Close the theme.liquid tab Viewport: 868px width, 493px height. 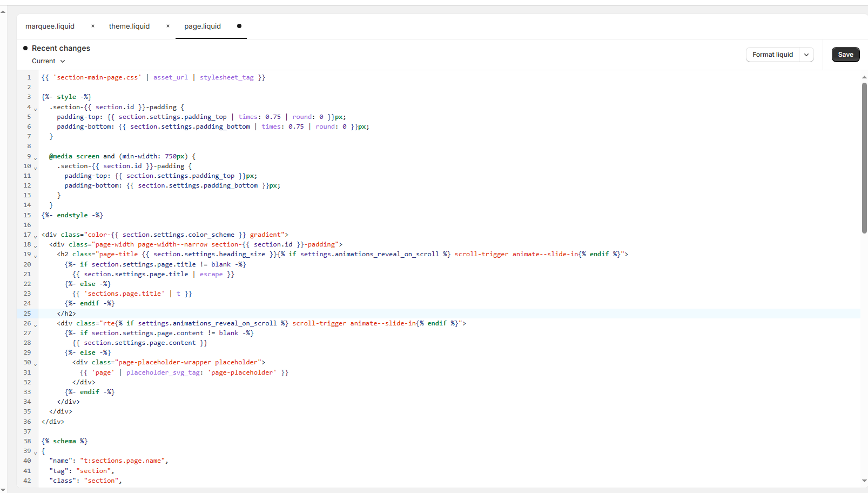click(x=168, y=26)
